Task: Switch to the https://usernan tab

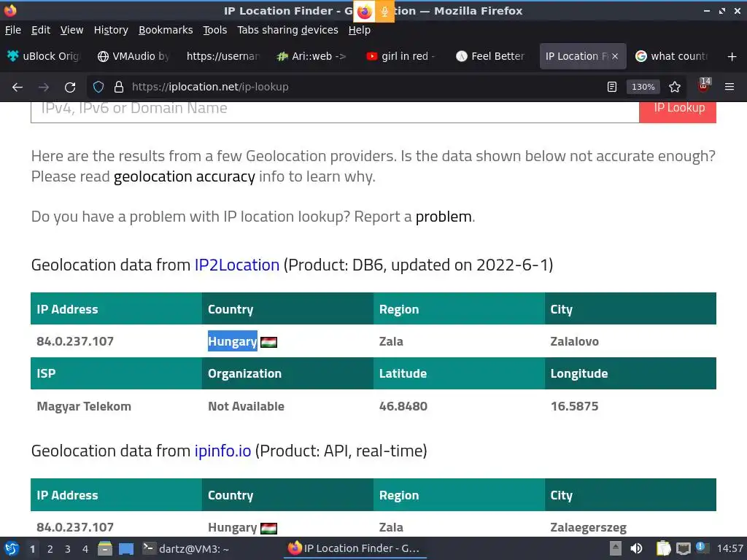Action: click(223, 56)
